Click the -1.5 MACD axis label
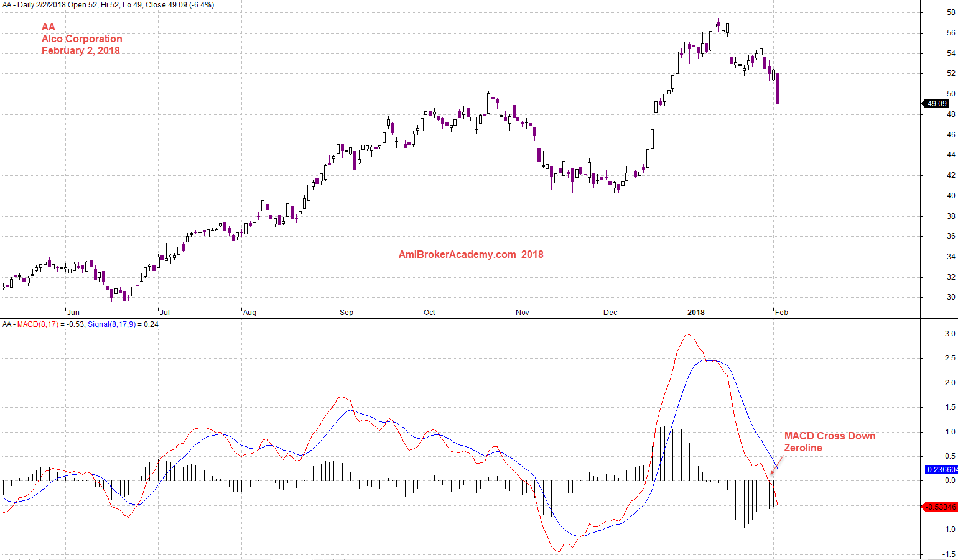This screenshot has width=958, height=560. point(949,554)
